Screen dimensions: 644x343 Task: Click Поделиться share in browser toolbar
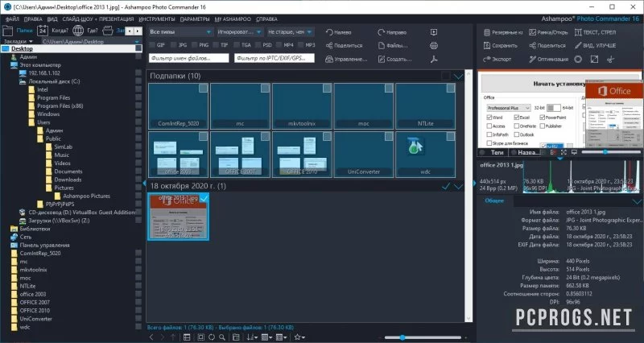[345, 46]
